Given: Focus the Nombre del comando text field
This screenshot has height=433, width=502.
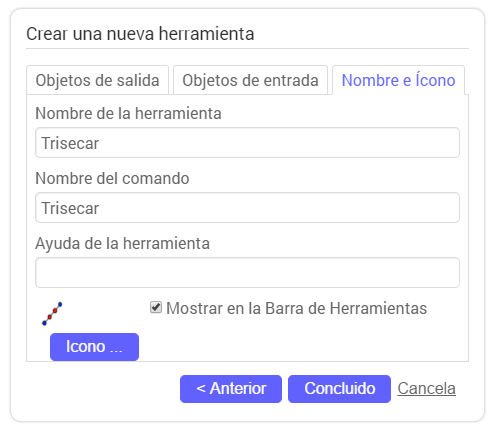Looking at the screenshot, I should [x=247, y=208].
